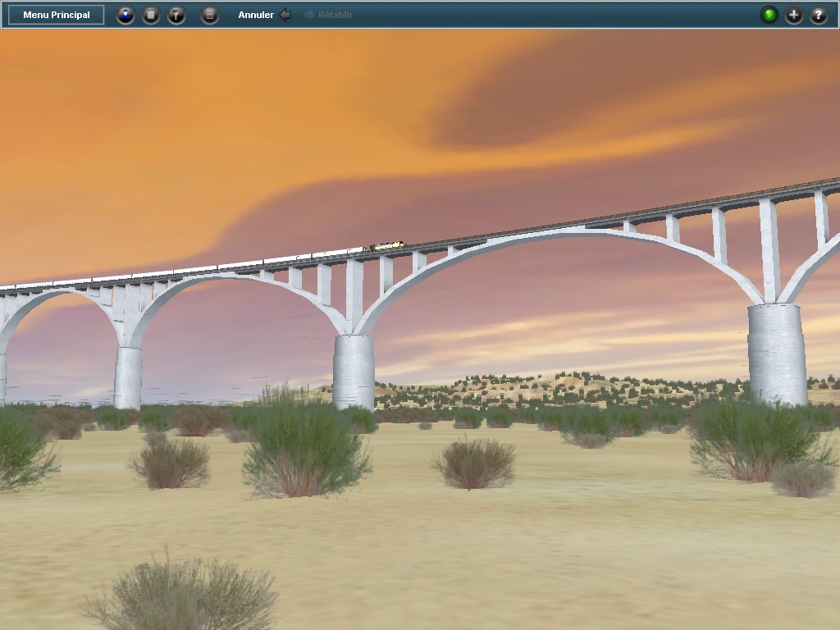Click Rétablir to redo action
Screen dimensions: 840x630
click(x=336, y=15)
